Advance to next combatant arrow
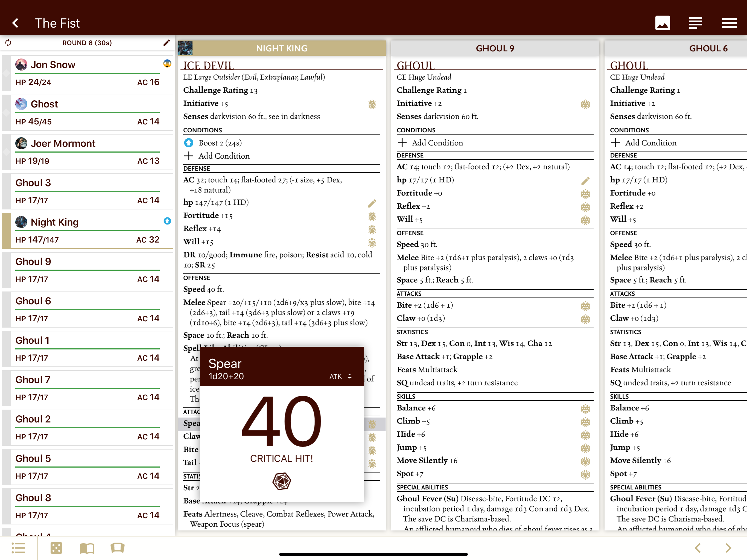Viewport: 747px width, 560px height. 728,547
